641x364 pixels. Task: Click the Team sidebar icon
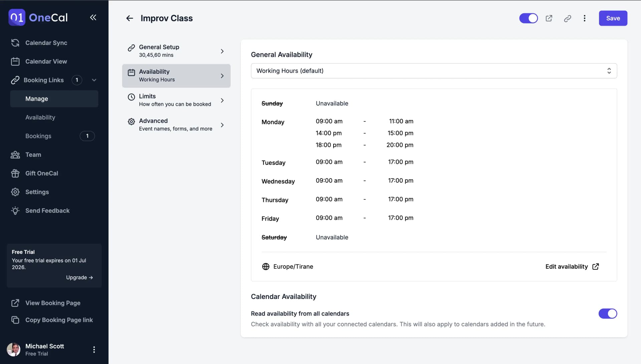tap(15, 154)
